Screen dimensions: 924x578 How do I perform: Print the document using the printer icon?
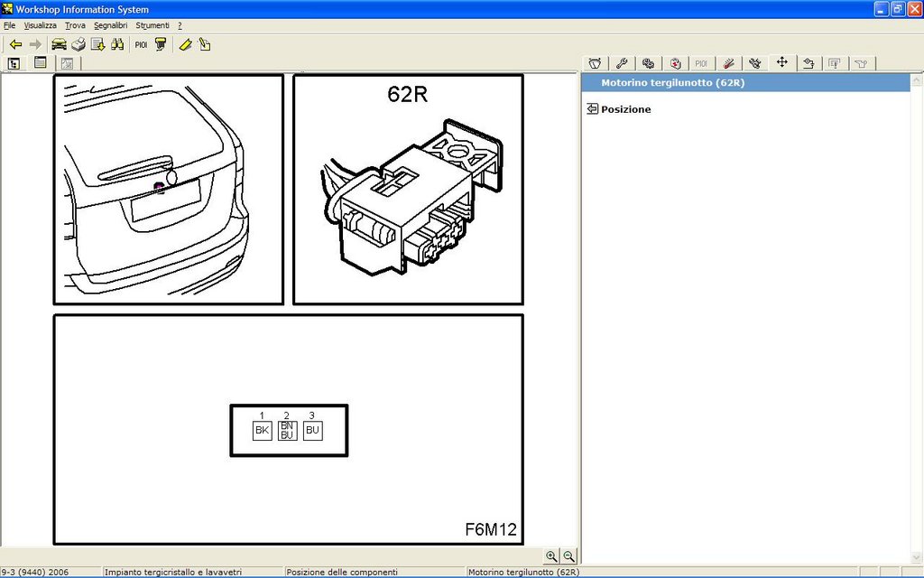pyautogui.click(x=79, y=44)
